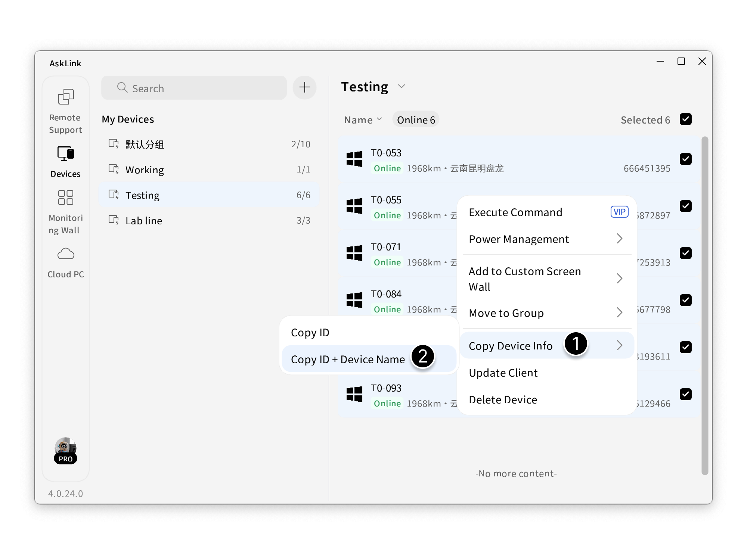747x560 pixels.
Task: Click the plus add device button
Action: [304, 88]
